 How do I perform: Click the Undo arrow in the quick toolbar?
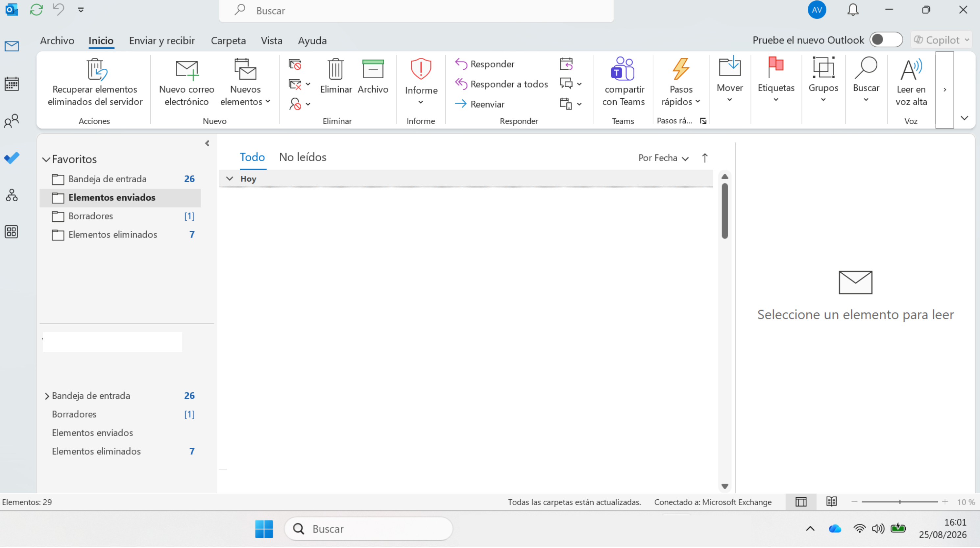coord(58,9)
